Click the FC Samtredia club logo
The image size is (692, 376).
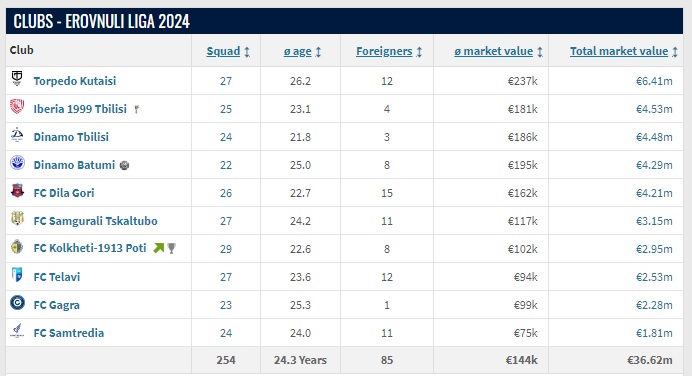17,331
